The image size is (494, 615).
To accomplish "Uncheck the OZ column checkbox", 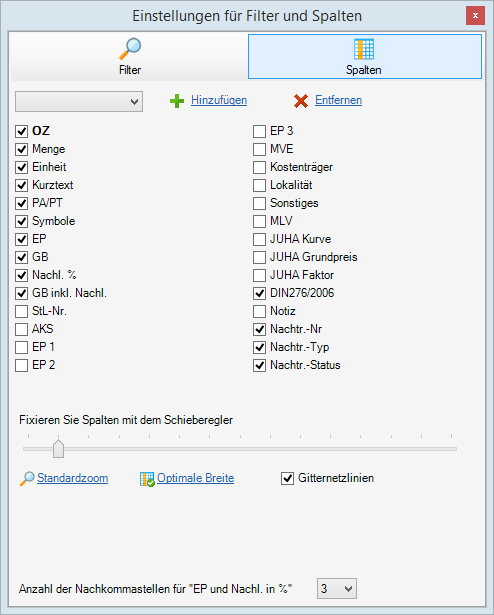I will pos(22,131).
